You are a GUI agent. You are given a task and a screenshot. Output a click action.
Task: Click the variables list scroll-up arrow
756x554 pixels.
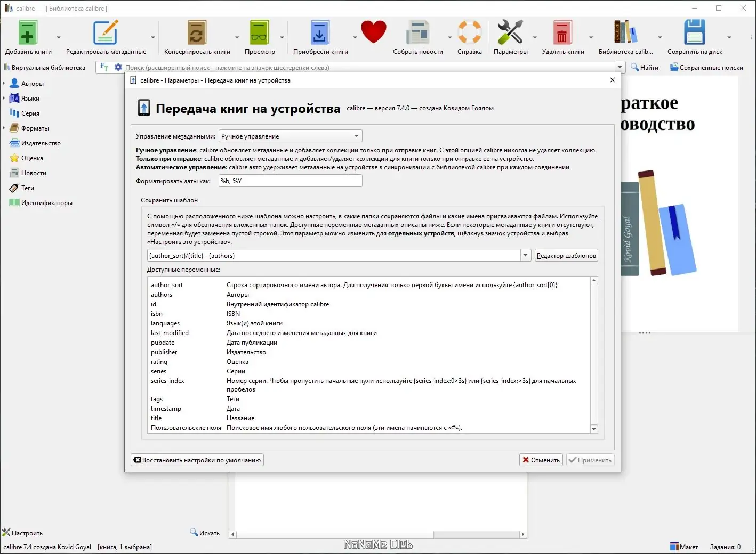(x=594, y=281)
